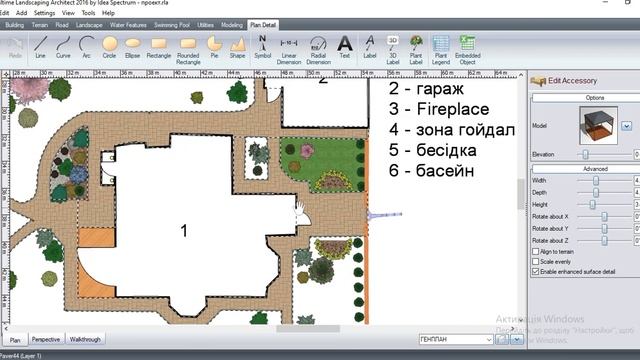Expand the layer options arrow button
The height and width of the screenshot is (360, 640).
tap(517, 339)
